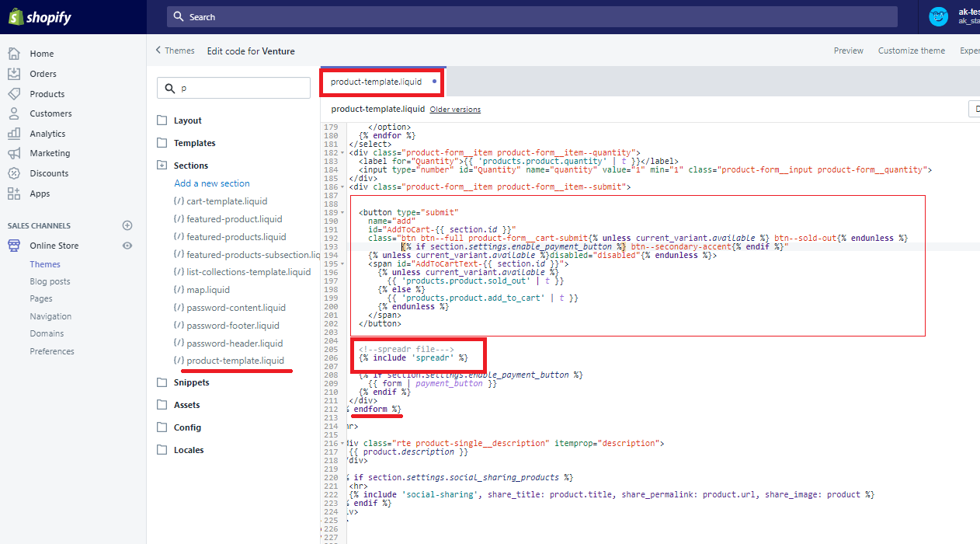Screen dimensions: 980x544
Task: Select Domains under Online Store
Action: (47, 333)
